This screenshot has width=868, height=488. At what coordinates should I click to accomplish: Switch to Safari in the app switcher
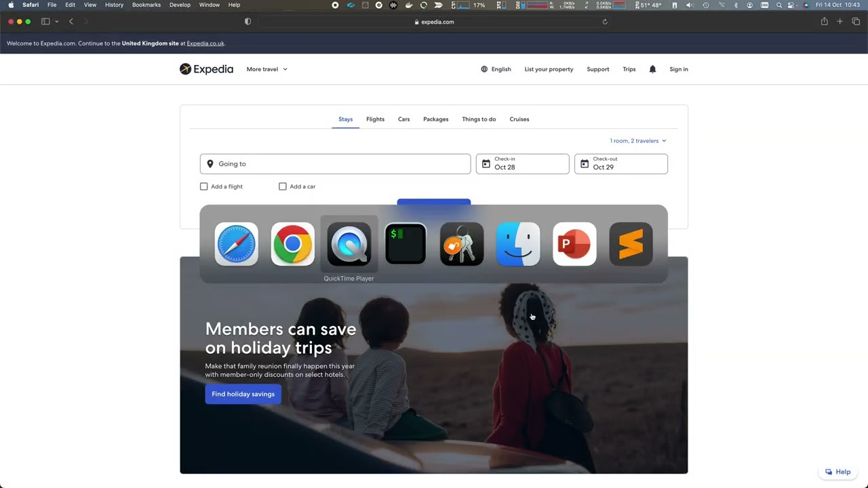[x=236, y=244]
